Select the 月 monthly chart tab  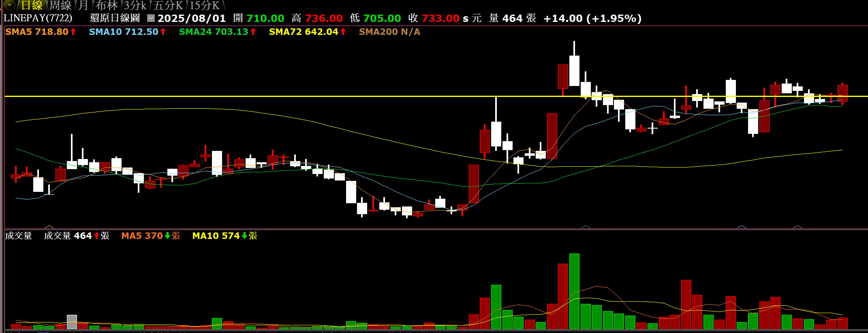83,6
